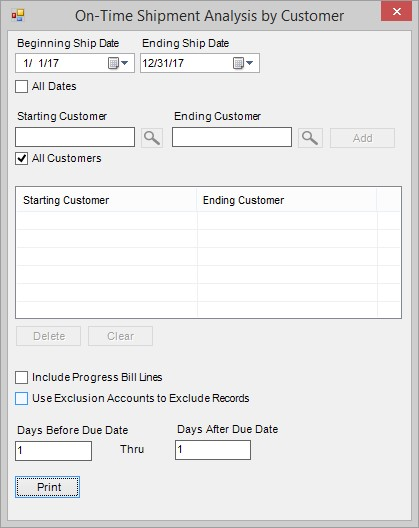Enable the All Dates checkbox
Screen dimensions: 419x528
(22, 87)
